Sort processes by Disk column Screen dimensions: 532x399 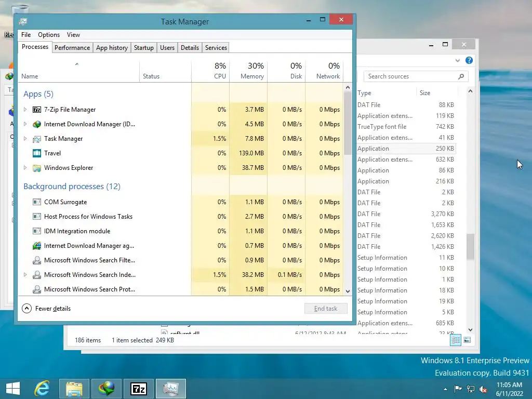[287, 71]
